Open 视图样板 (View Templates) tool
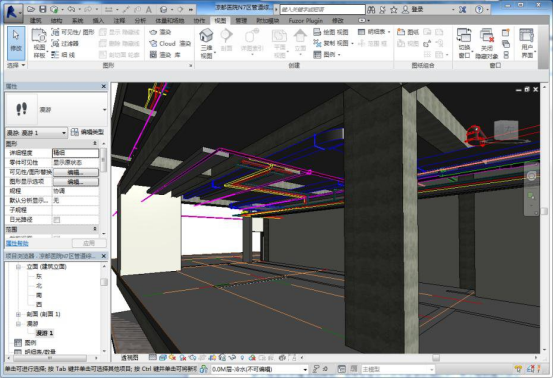This screenshot has height=379, width=554. tap(39, 43)
